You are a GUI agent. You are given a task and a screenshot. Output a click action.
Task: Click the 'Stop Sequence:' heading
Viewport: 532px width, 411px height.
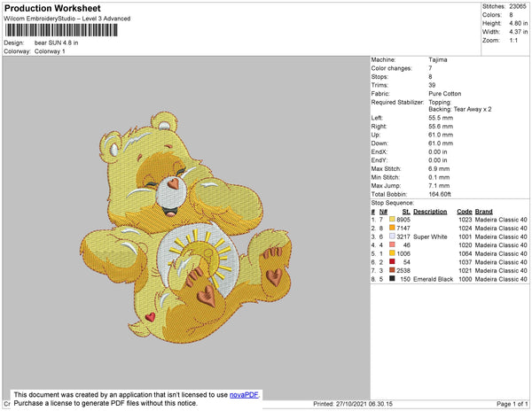pos(393,203)
